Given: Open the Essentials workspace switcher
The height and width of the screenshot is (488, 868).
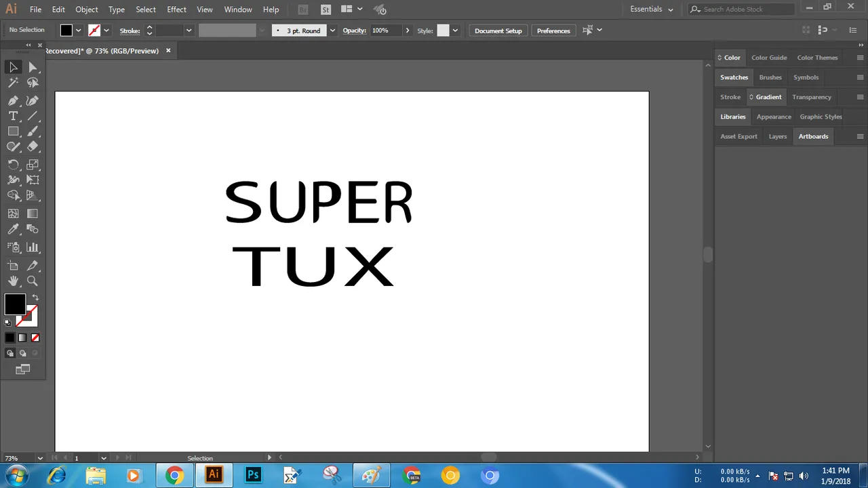Looking at the screenshot, I should coord(652,9).
